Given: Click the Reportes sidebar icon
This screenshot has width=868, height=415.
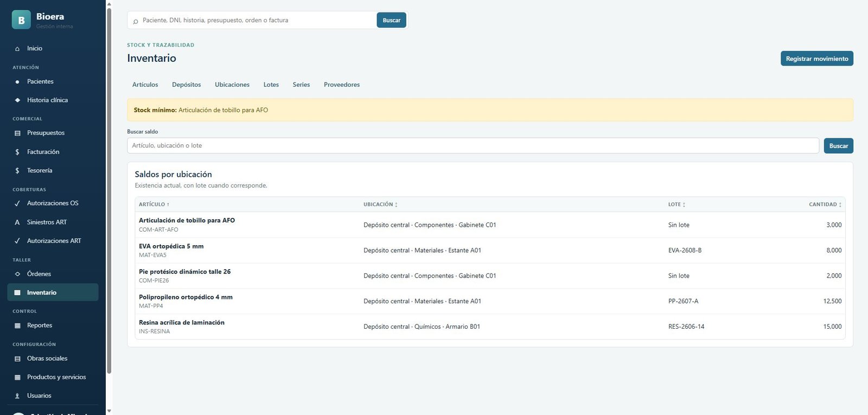Looking at the screenshot, I should point(17,325).
